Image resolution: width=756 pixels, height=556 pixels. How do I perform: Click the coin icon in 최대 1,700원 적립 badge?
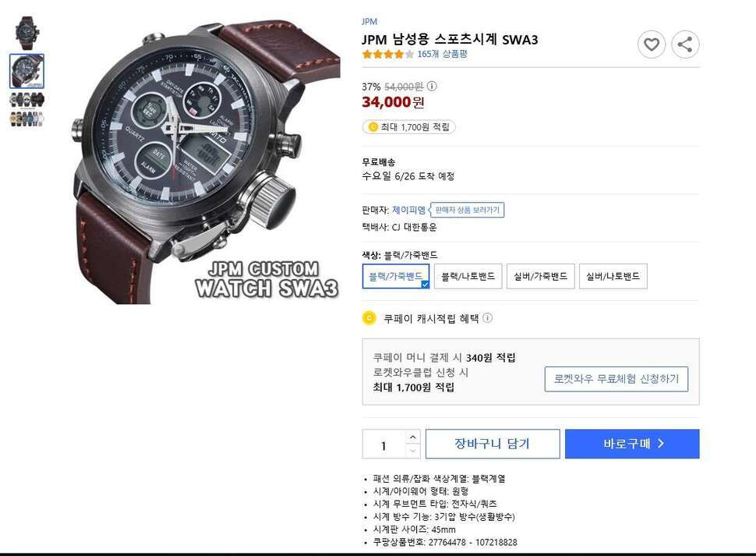[373, 127]
